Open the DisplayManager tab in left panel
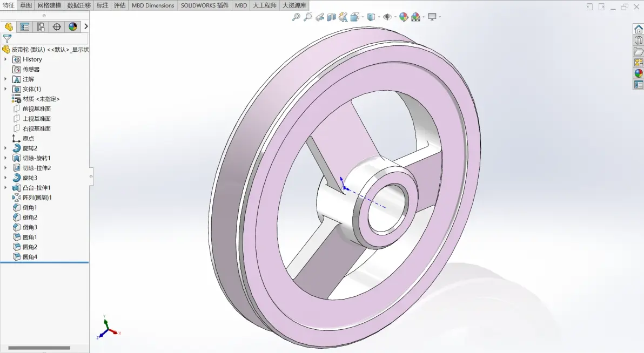The image size is (644, 353). tap(73, 26)
